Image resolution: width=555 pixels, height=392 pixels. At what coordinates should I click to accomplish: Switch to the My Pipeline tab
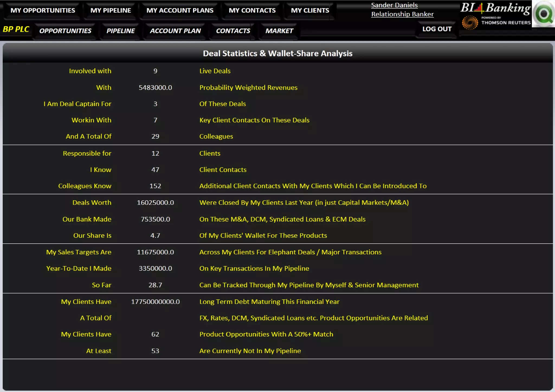click(111, 11)
